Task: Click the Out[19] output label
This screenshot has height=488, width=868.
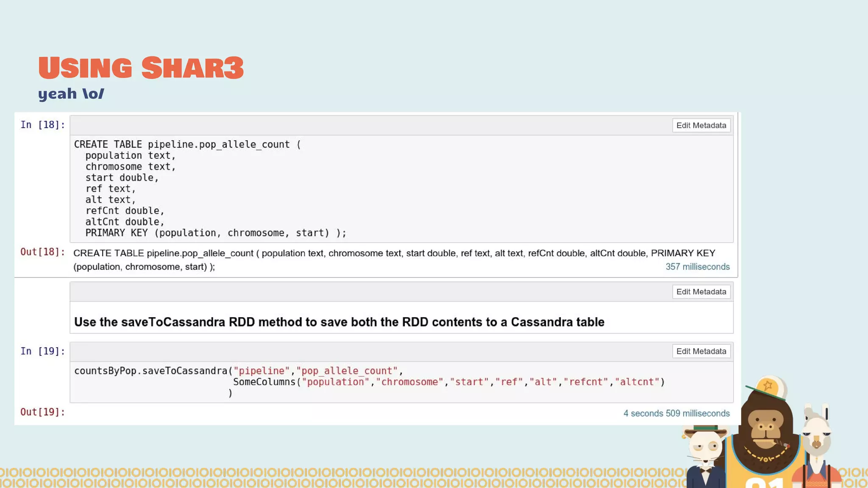Action: (42, 412)
